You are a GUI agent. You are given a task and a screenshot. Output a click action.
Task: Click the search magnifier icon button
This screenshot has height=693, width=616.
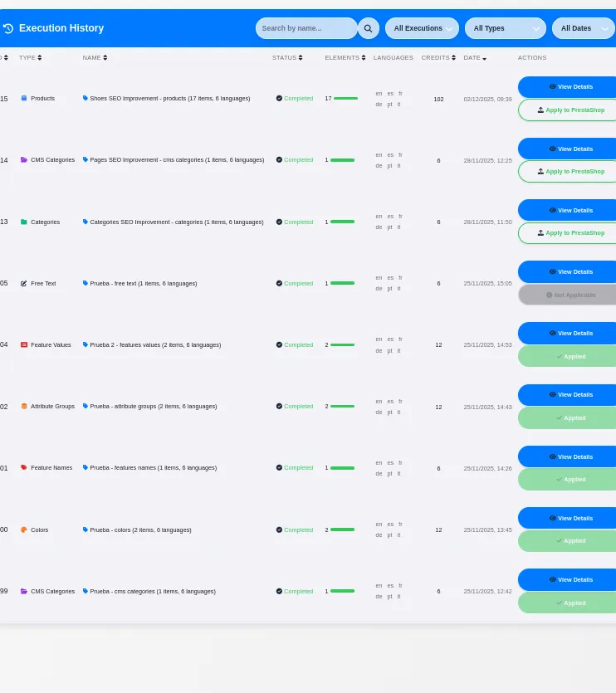368,28
